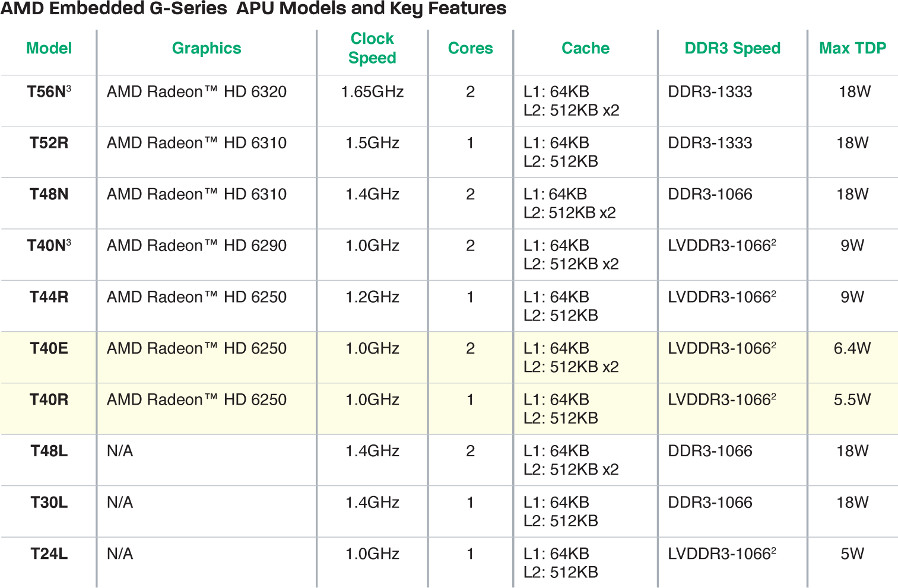Click the T24L model cell

tap(49, 554)
